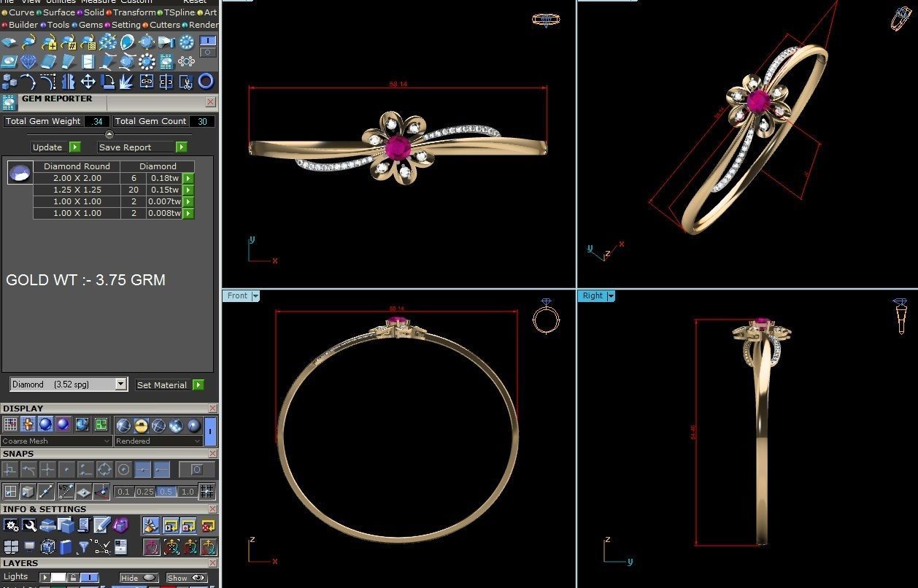The image size is (918, 588).
Task: Click green arrow for 2.00 X 2.00 row
Action: 188,178
